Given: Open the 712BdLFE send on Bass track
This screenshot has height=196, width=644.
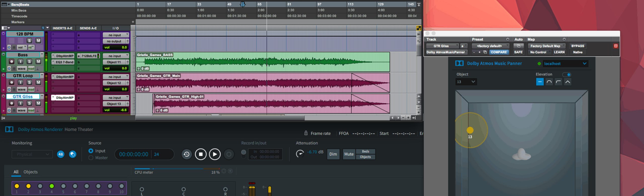Looking at the screenshot, I should [x=89, y=56].
